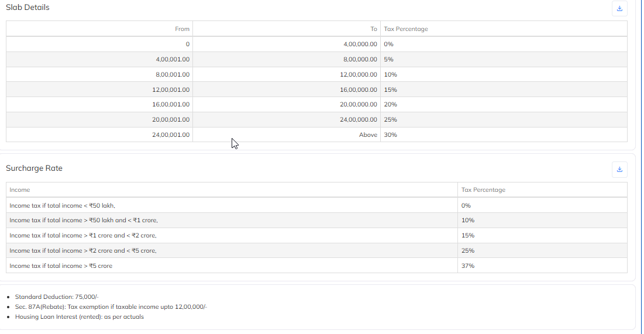Click the Surcharge Rate heading
Image resolution: width=644 pixels, height=334 pixels.
34,168
